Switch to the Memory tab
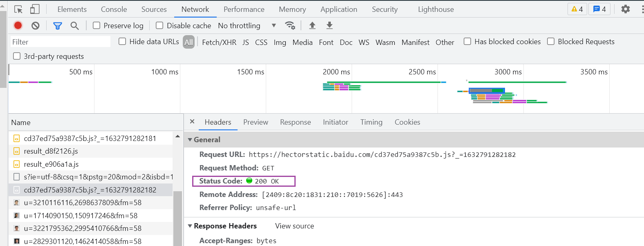The image size is (644, 246). tap(292, 9)
